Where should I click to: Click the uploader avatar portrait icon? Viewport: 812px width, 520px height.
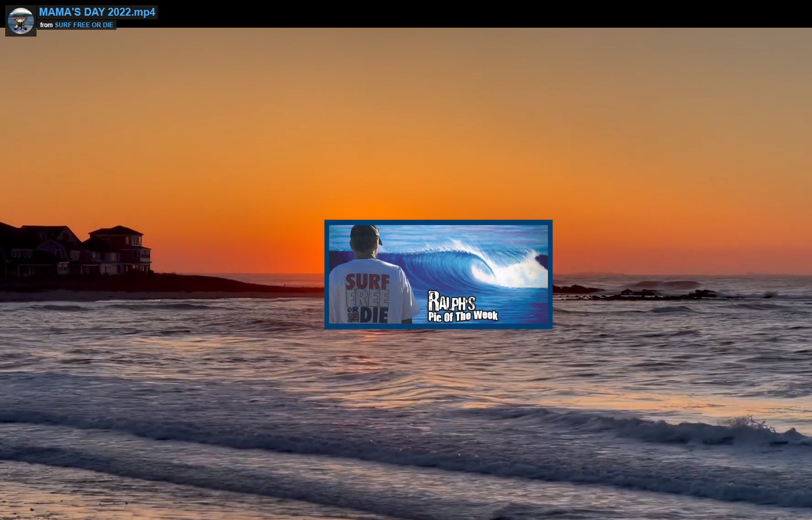point(21,21)
